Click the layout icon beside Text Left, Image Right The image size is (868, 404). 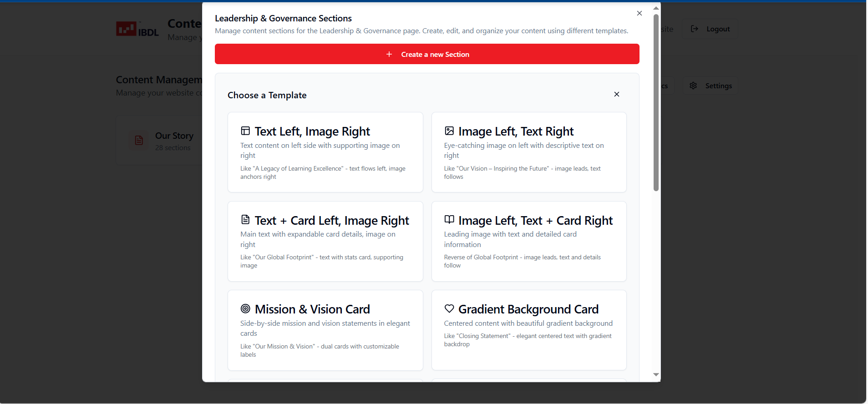[245, 131]
